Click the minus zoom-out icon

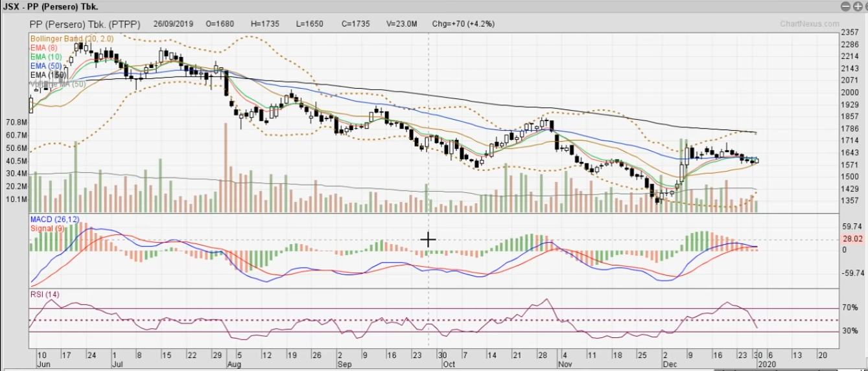coord(845,6)
